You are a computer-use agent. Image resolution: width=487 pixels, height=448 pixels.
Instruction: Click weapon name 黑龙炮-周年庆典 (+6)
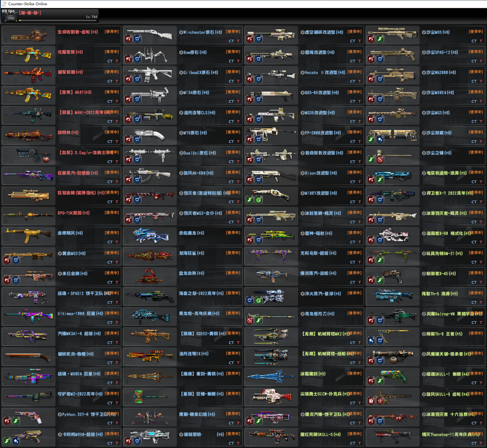199,313
